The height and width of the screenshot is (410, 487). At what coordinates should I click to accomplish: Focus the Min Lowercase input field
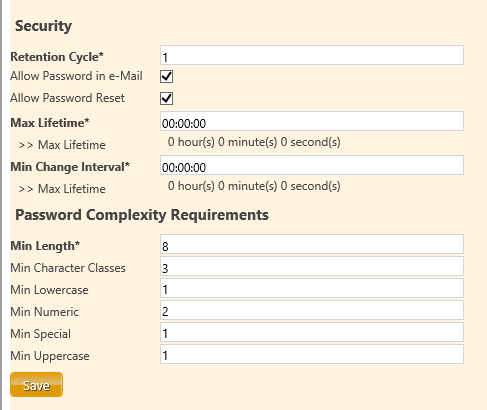pos(312,288)
